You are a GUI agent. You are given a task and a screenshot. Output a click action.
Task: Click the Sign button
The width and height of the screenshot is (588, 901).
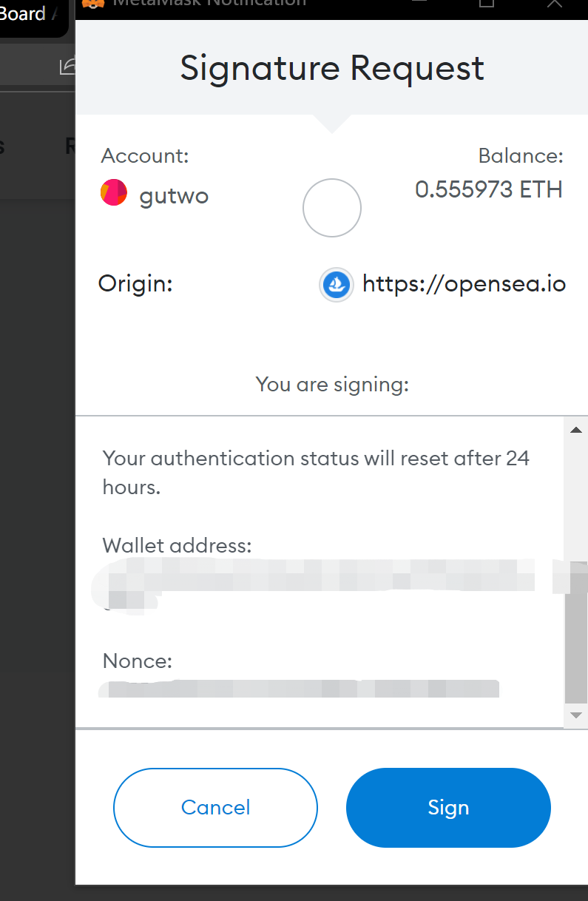448,807
